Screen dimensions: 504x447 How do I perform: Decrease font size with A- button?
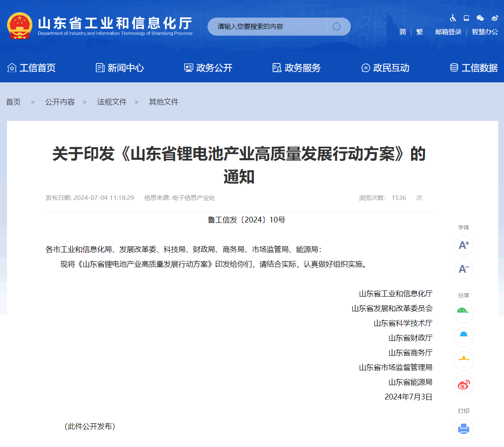click(464, 269)
